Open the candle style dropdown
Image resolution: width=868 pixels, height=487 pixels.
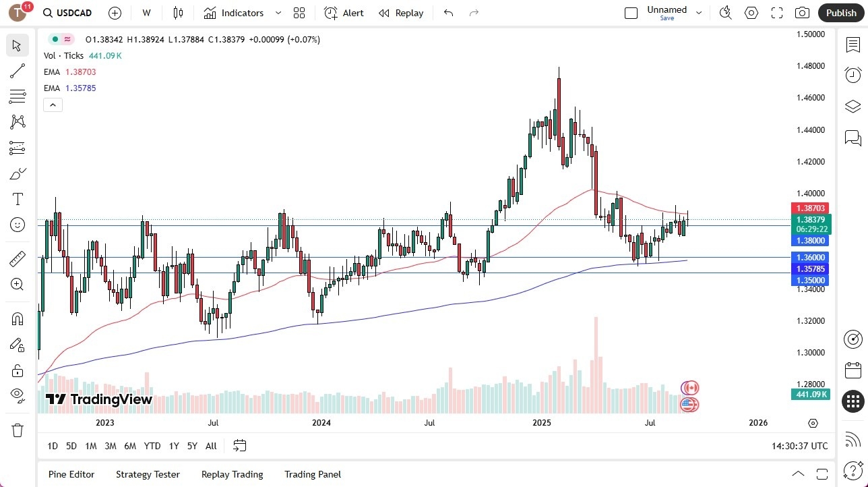(178, 13)
